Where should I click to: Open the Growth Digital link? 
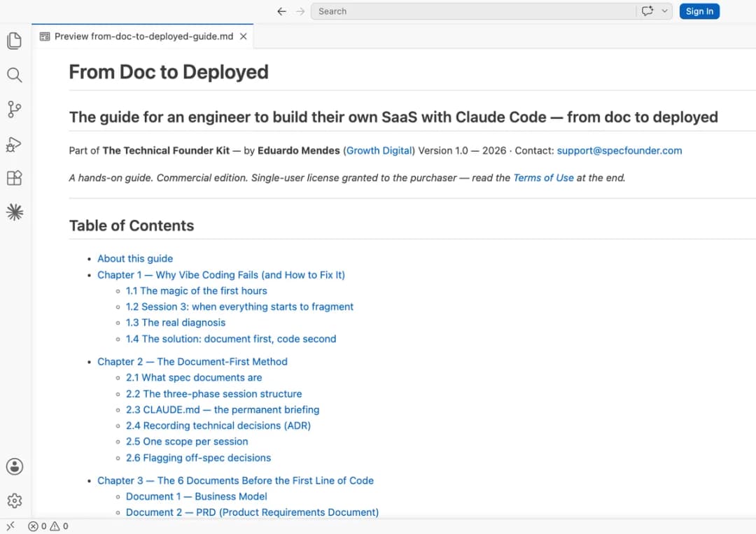click(379, 150)
